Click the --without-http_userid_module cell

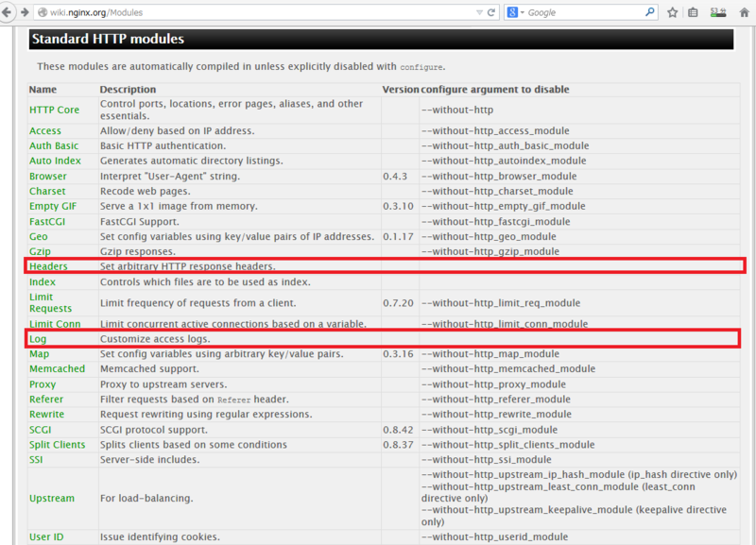click(x=494, y=536)
